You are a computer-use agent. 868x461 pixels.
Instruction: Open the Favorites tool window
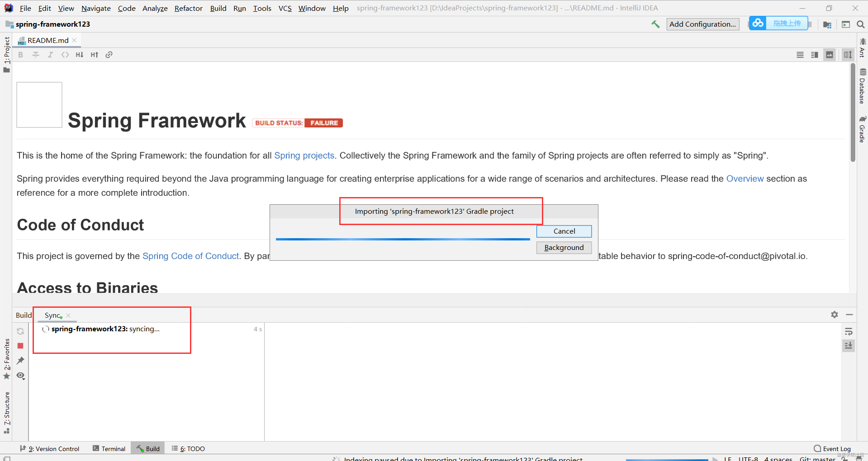[6, 359]
